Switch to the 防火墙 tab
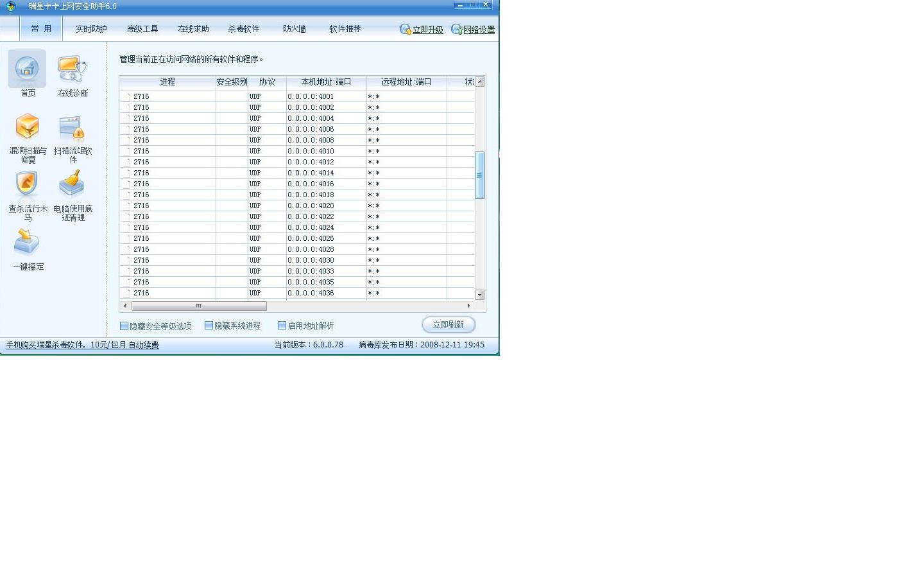This screenshot has width=924, height=578. click(x=295, y=29)
